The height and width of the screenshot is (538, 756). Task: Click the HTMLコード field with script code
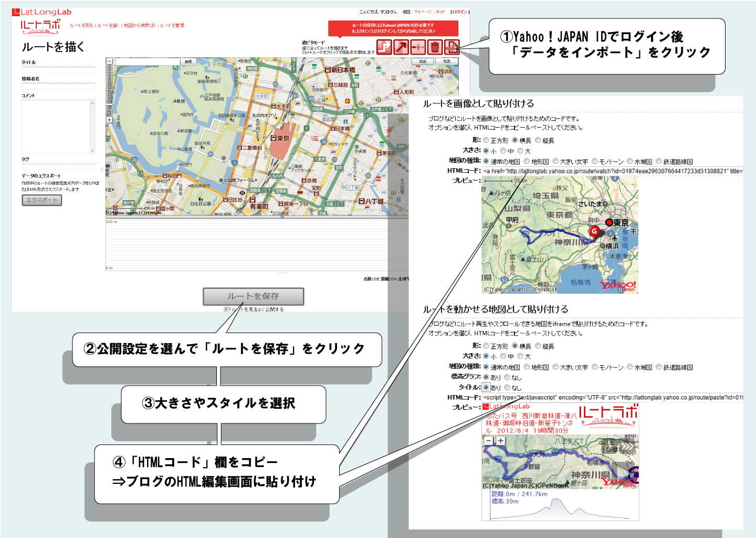(613, 397)
